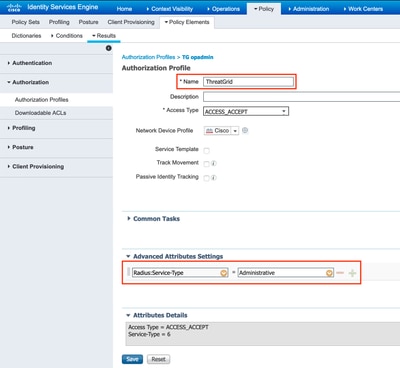Image resolution: width=400 pixels, height=368 pixels.
Task: Open the Policy Elements tab
Action: pyautogui.click(x=187, y=22)
